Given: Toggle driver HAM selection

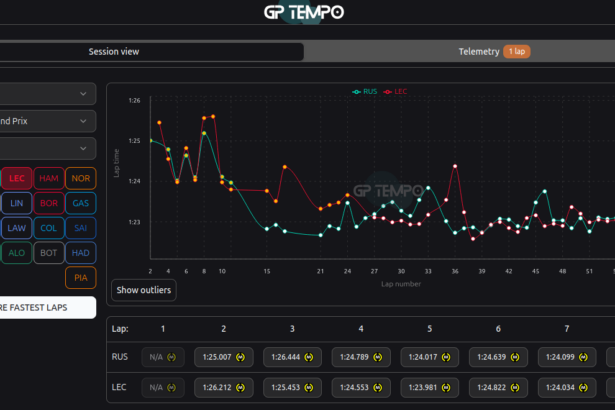Looking at the screenshot, I should coord(49,178).
